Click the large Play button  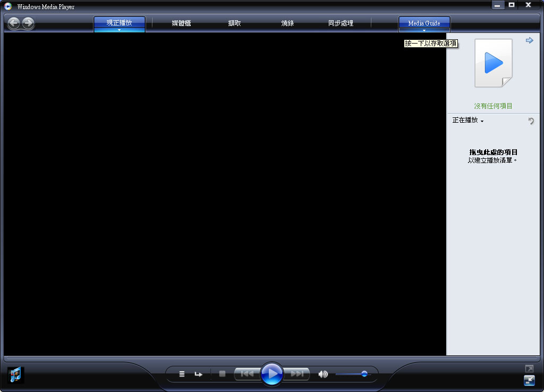click(x=271, y=373)
